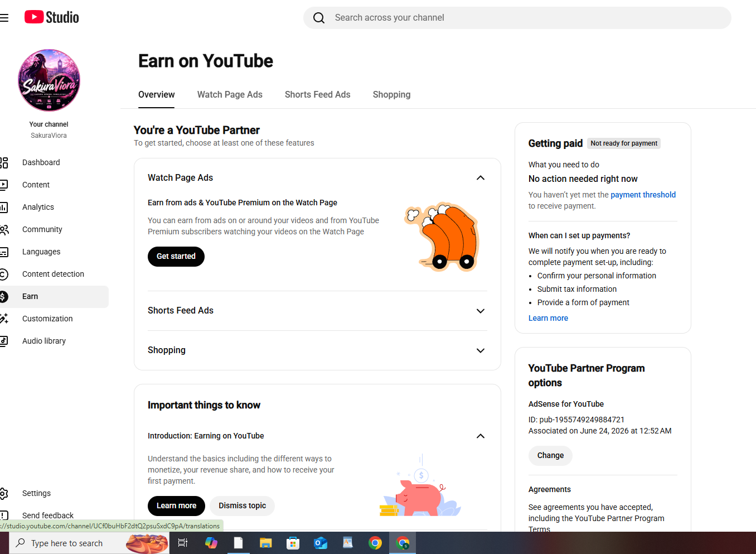Switch to the Shopping tab
Image resolution: width=756 pixels, height=554 pixels.
click(392, 95)
